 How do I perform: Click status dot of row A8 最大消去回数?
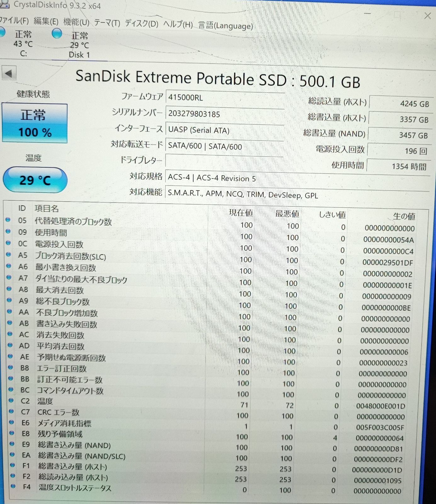coord(9,289)
